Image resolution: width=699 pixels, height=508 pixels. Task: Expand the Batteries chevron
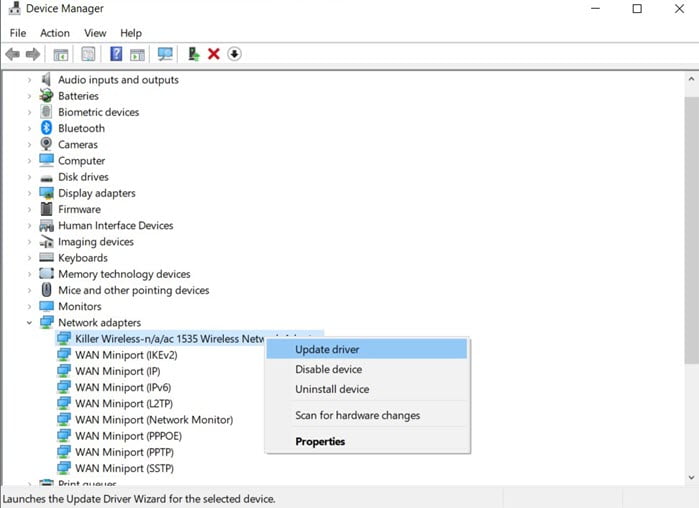(29, 96)
